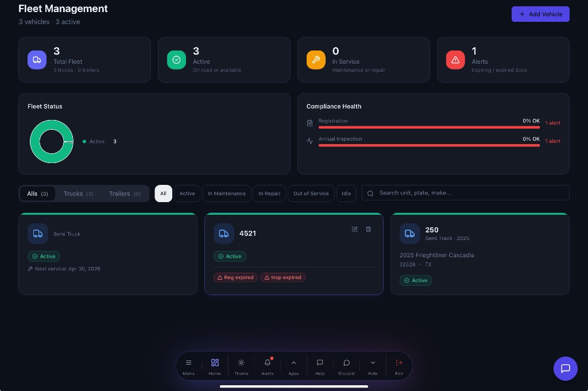The width and height of the screenshot is (588, 391).
Task: Switch to the Trucks (3) tab
Action: coord(78,194)
